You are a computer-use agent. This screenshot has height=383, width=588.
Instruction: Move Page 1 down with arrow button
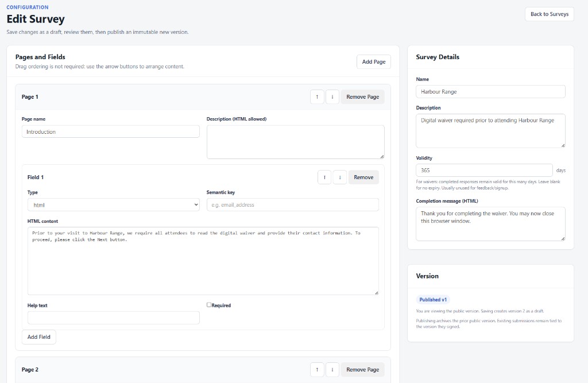[x=332, y=97]
